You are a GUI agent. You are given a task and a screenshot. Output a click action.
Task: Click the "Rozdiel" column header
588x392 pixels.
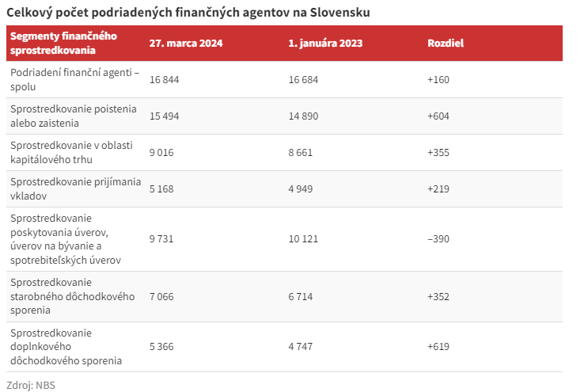[x=445, y=43]
